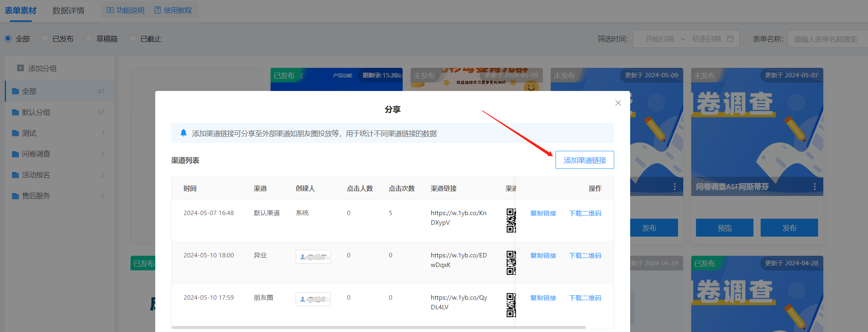The height and width of the screenshot is (332, 868).
Task: Click the folder icon beside 售后服务
Action: 16,196
